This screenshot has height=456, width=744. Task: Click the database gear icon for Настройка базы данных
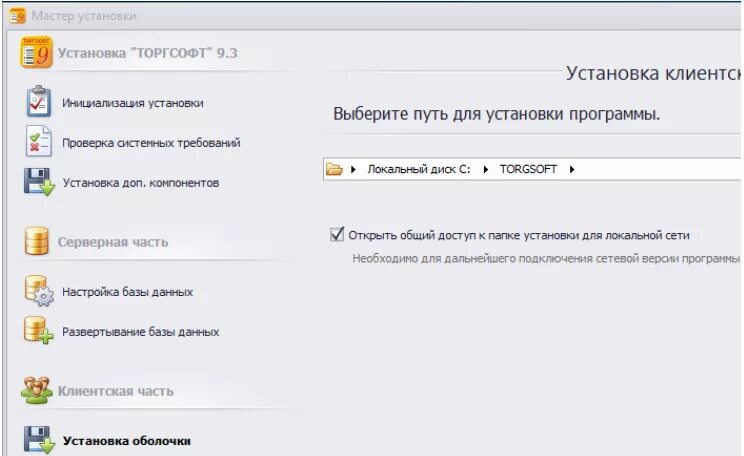pyautogui.click(x=39, y=291)
